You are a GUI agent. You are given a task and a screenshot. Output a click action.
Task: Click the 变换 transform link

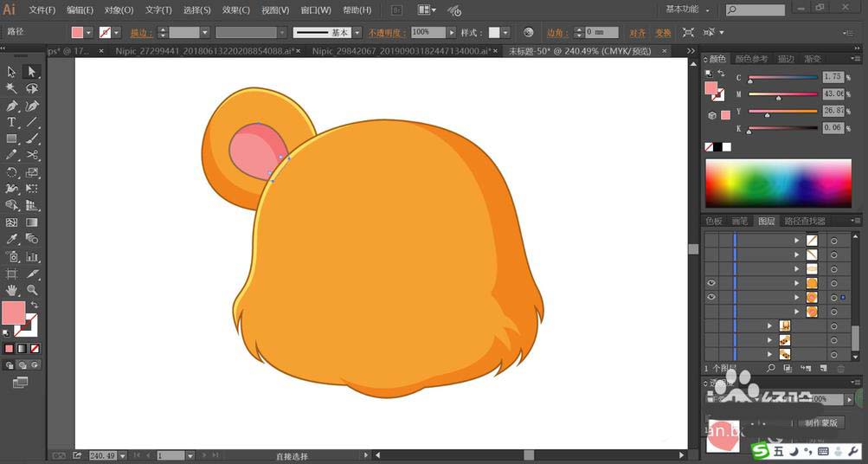663,32
